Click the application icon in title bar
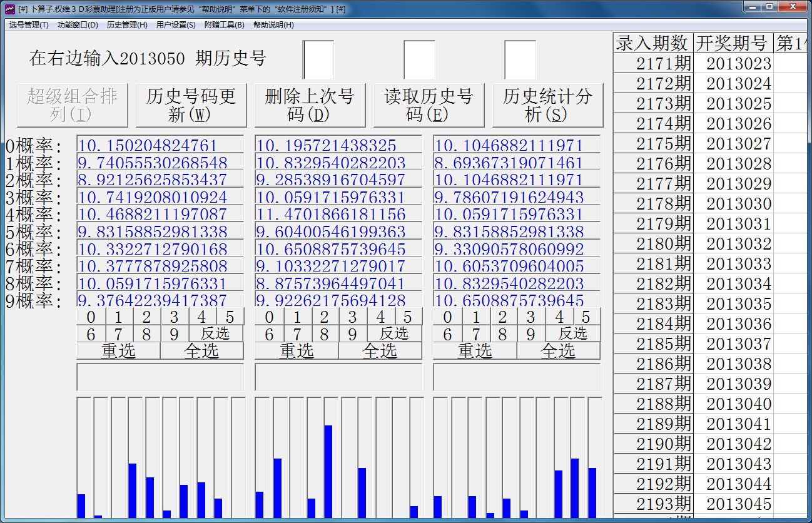This screenshot has height=523, width=812. [x=9, y=9]
